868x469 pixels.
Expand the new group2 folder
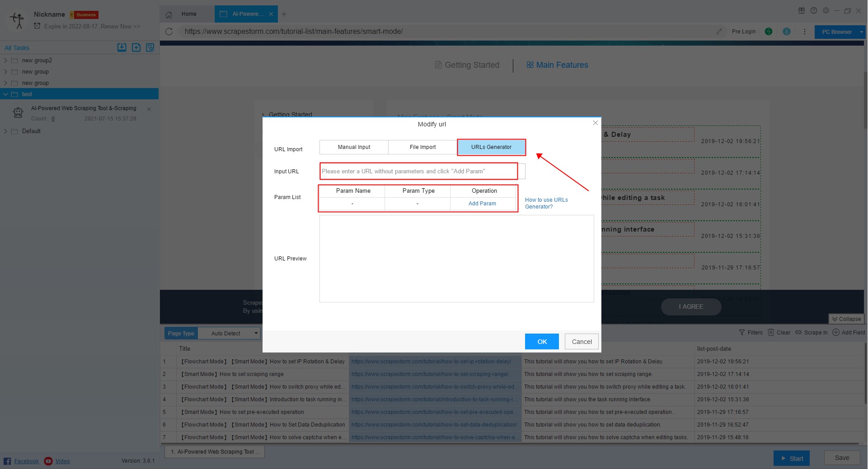[x=5, y=60]
